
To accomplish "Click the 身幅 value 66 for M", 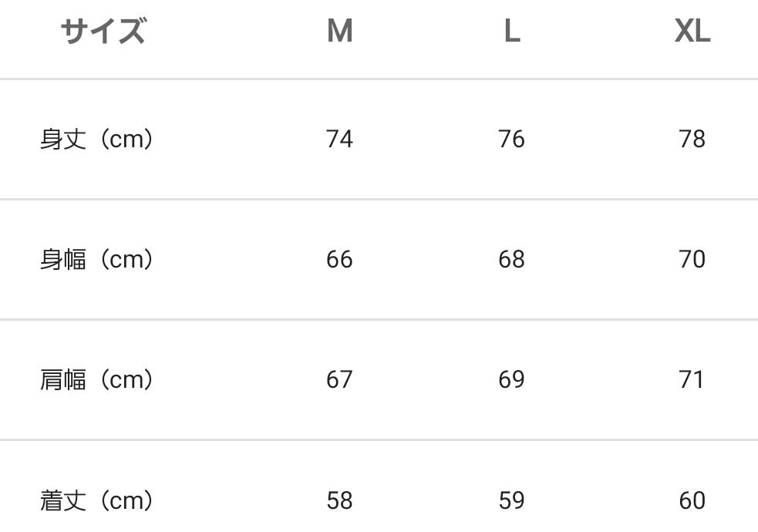I will 339,260.
